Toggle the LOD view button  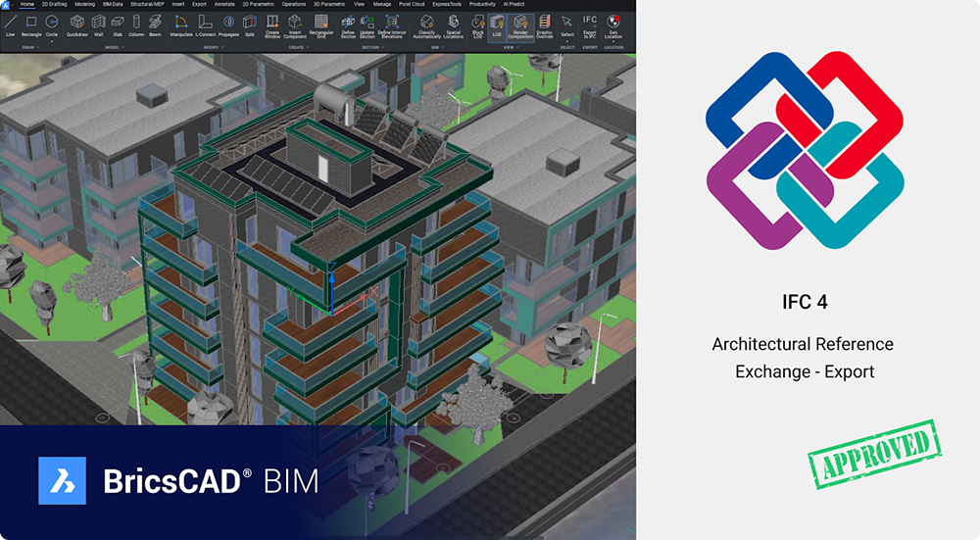pyautogui.click(x=497, y=26)
